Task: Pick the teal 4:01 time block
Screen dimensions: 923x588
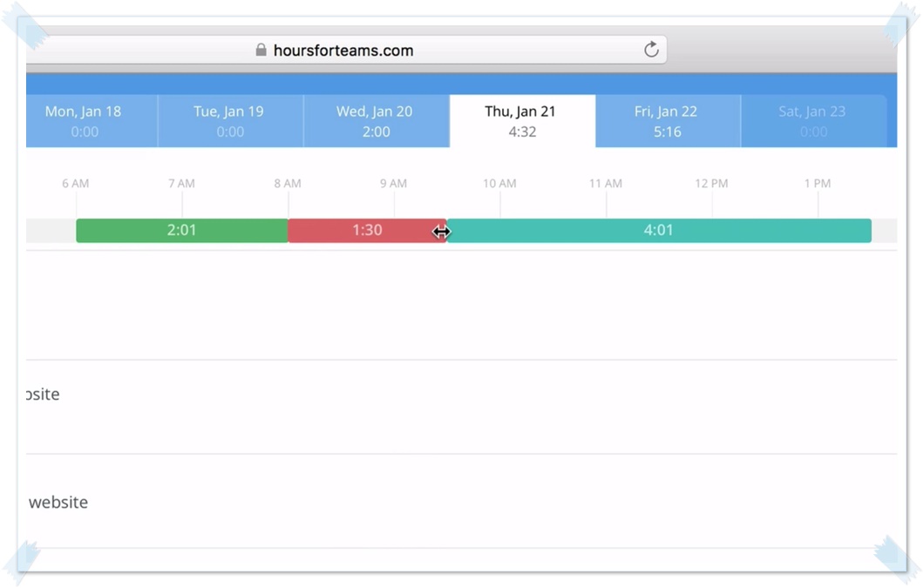Action: (x=658, y=231)
